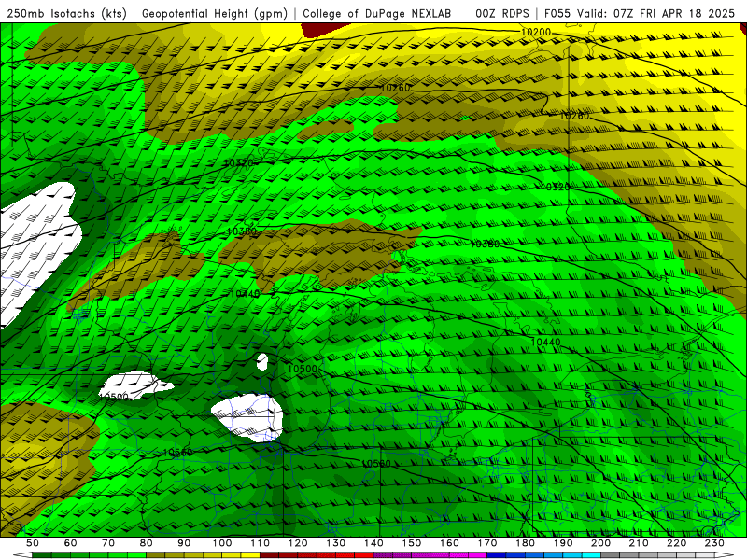Select the 80 value on the color legend
The width and height of the screenshot is (747, 560).
tap(147, 543)
